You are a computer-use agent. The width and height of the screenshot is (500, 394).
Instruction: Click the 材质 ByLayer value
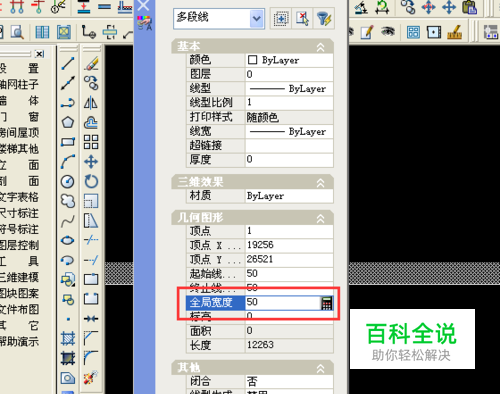[x=289, y=196]
